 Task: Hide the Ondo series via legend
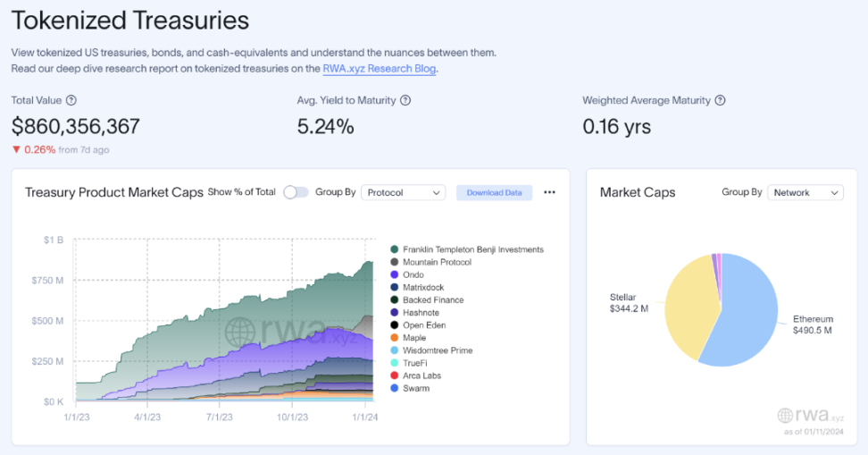(x=415, y=274)
